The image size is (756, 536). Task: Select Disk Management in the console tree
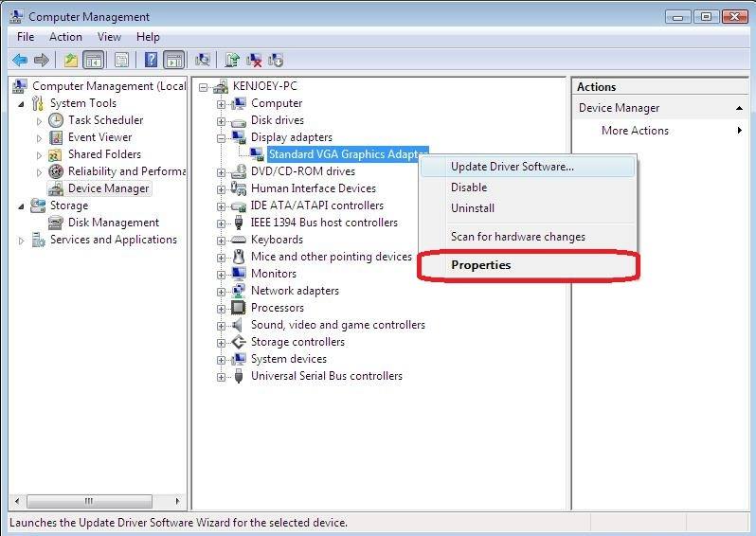(x=114, y=223)
